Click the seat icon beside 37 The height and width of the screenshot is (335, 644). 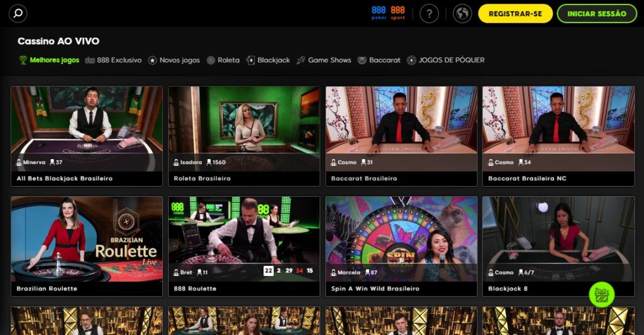click(x=52, y=163)
